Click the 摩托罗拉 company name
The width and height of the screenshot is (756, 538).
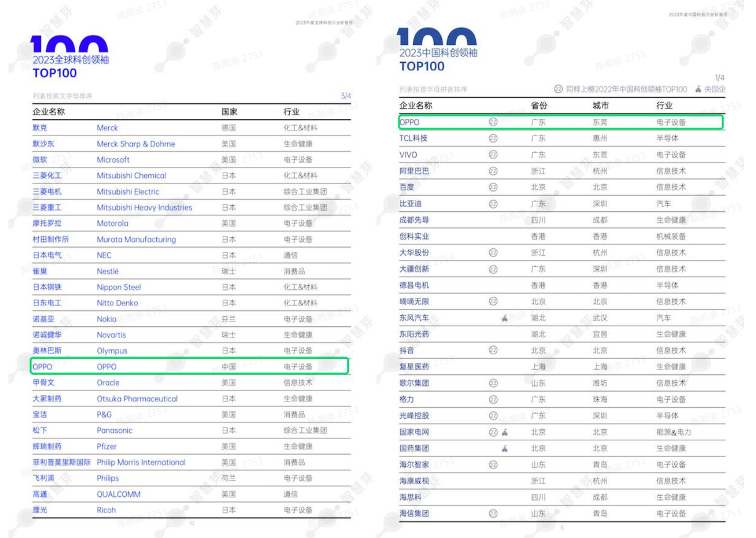point(46,223)
